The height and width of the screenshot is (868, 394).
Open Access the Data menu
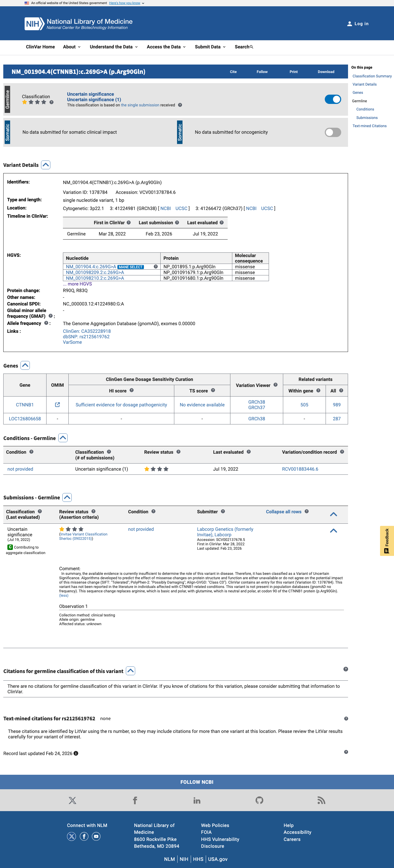click(x=166, y=47)
